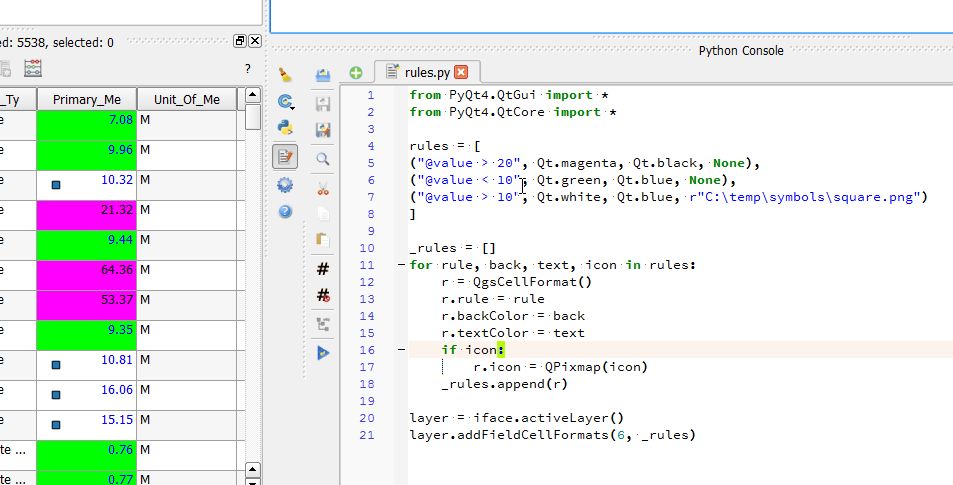Add a new editor tab with green plus

click(356, 72)
